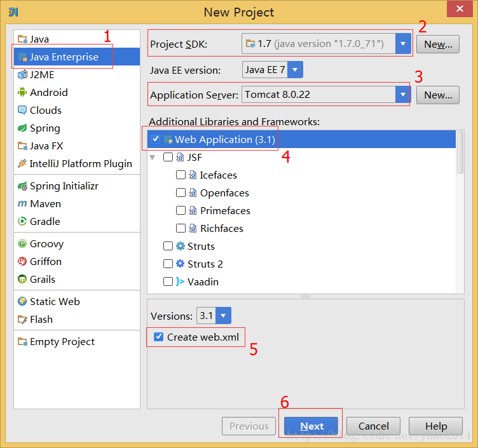The image size is (478, 448).
Task: Click the Openfaces JSF icon
Action: coord(193,193)
